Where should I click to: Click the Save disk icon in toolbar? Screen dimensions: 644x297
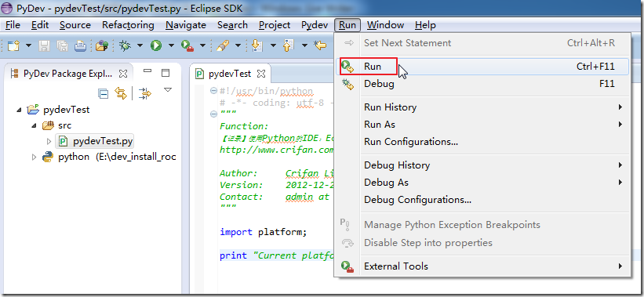coord(45,45)
